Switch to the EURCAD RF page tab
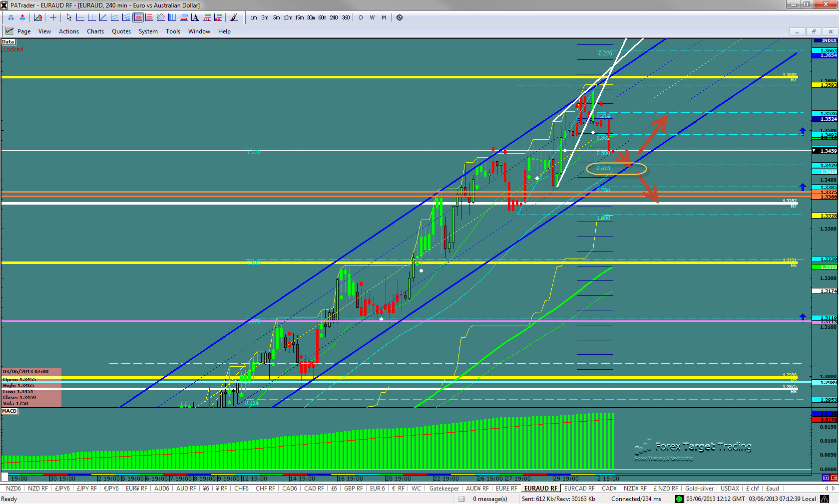The width and height of the screenshot is (839, 504). [579, 489]
